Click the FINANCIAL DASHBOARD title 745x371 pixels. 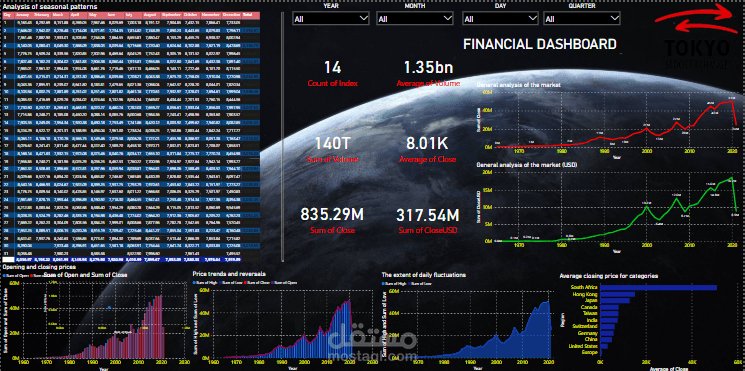click(x=540, y=45)
